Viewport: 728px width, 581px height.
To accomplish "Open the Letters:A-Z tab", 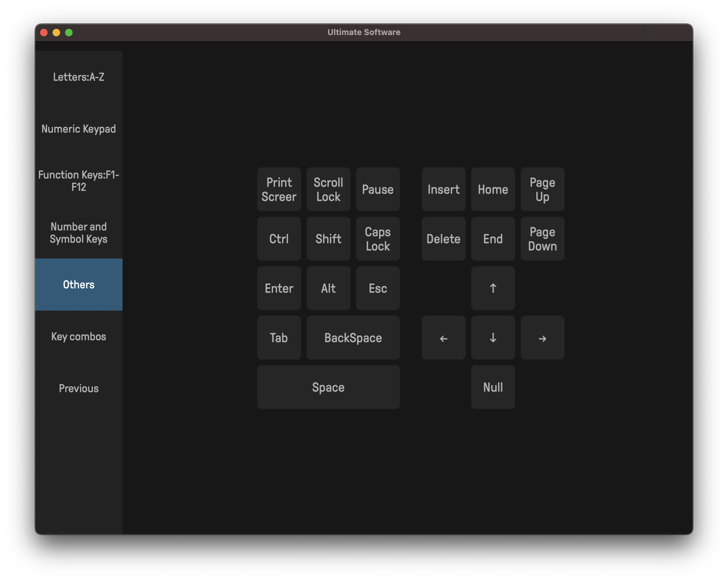I will 79,77.
